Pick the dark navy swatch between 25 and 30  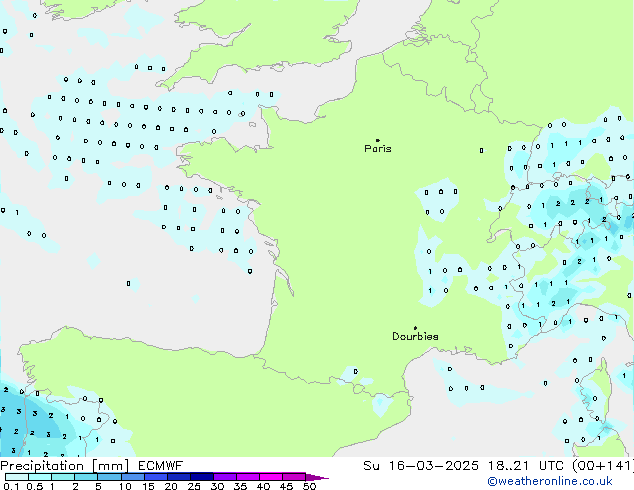201,477
